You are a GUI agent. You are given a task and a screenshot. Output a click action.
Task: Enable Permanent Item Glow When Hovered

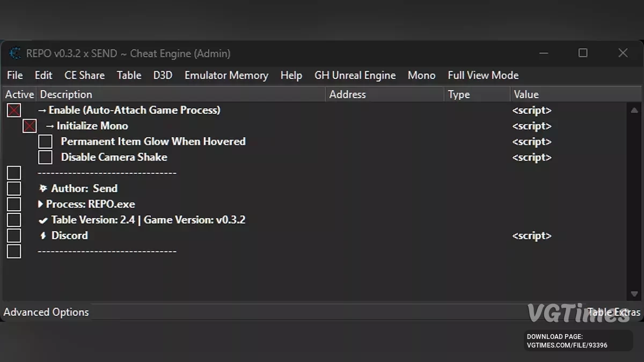pos(45,141)
